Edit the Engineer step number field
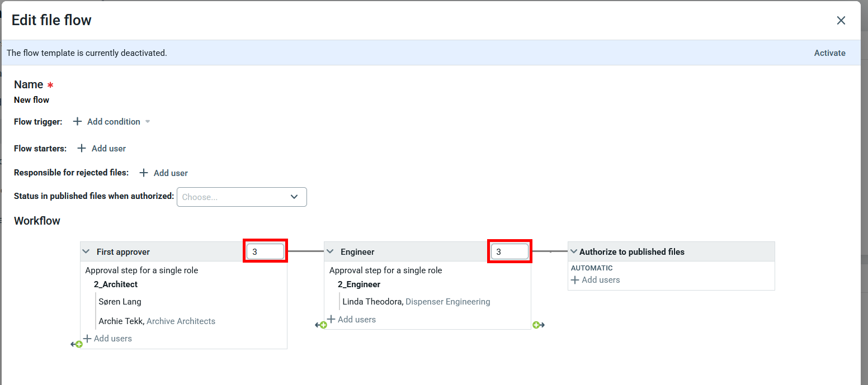Viewport: 868px width, 385px height. coord(510,252)
